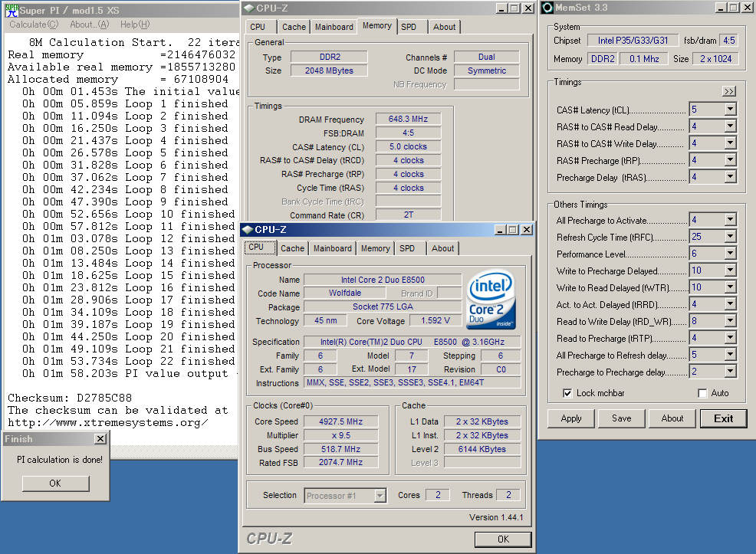The image size is (756, 554).
Task: Enable the Lock mchbar checkbox
Action: [567, 393]
